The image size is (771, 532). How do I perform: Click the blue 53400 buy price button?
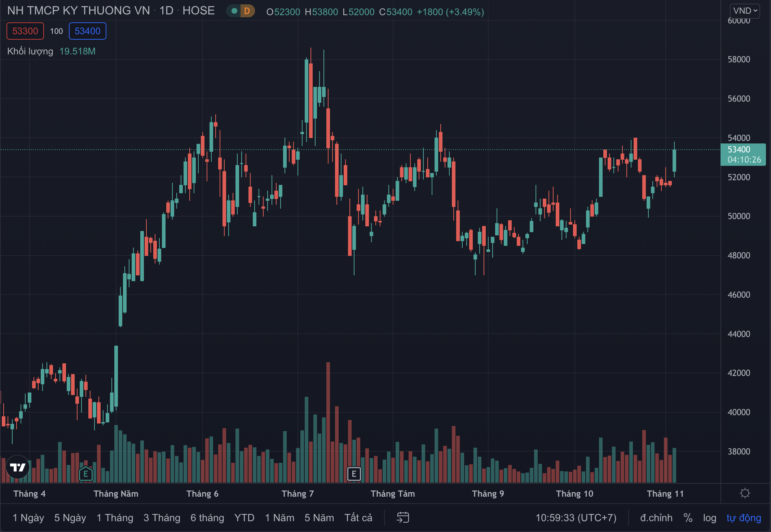pyautogui.click(x=88, y=31)
